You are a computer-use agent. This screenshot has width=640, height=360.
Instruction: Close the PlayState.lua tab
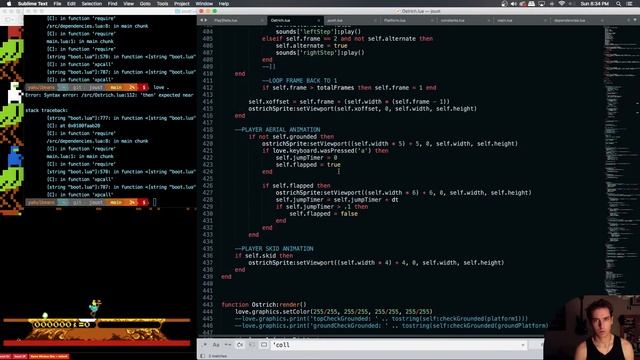tap(262, 20)
